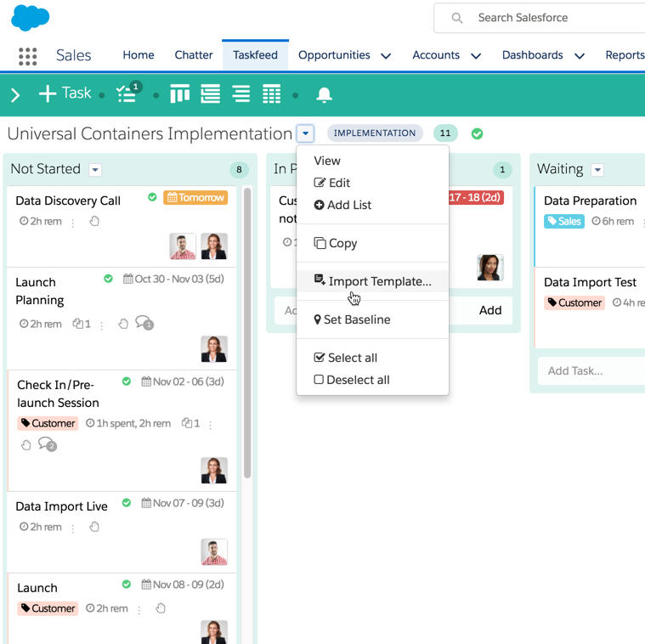Click Add Task... field in Waiting list

[591, 371]
